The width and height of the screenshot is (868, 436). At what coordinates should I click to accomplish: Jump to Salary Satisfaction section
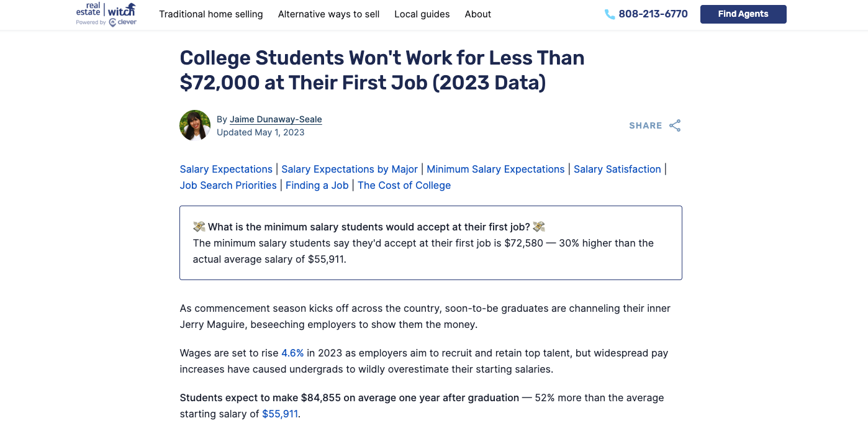(617, 169)
